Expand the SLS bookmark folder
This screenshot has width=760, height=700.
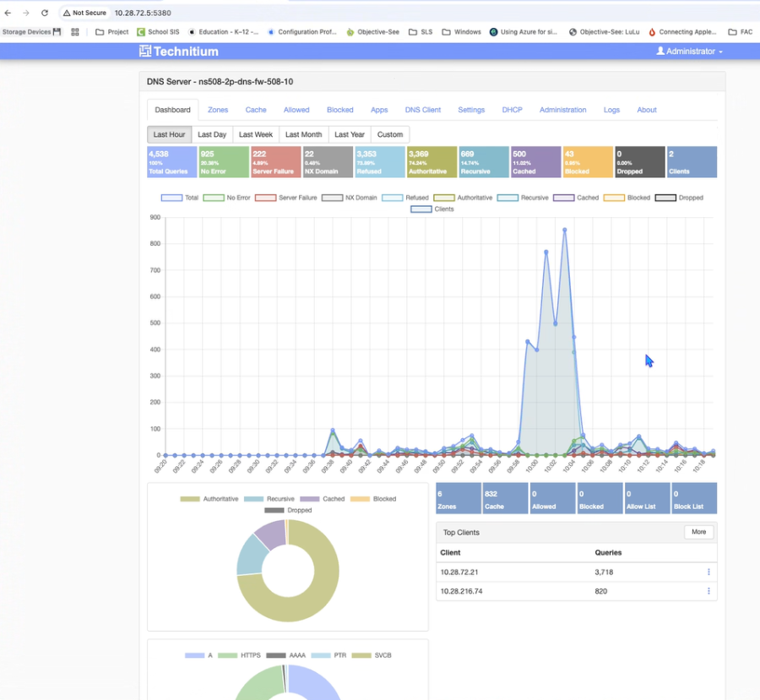pos(421,32)
